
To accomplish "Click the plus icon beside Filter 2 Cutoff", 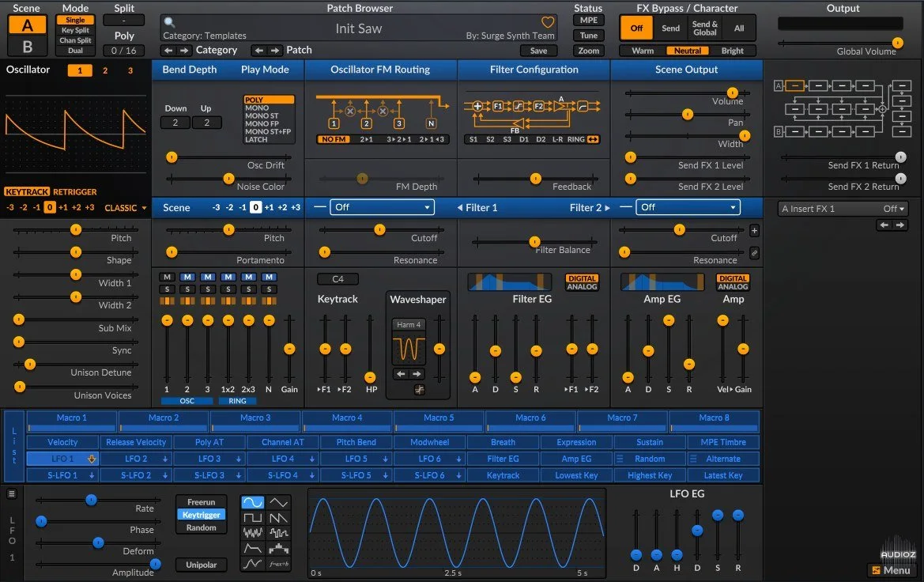I will (754, 231).
